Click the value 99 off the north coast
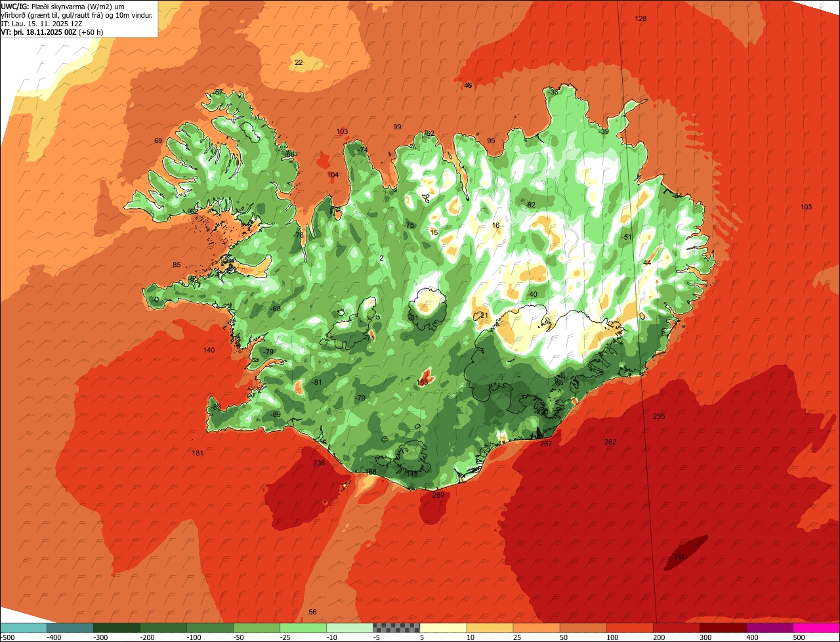Screen dimensions: 840x642 397,127
